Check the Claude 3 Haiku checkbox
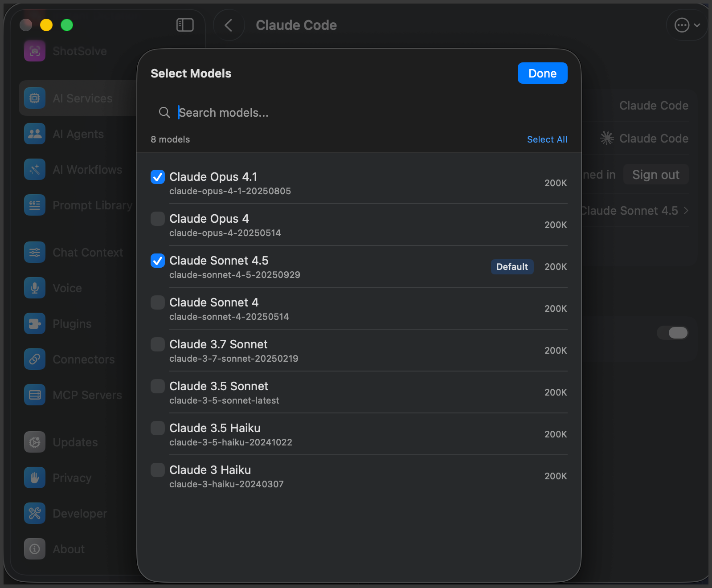 click(x=158, y=470)
